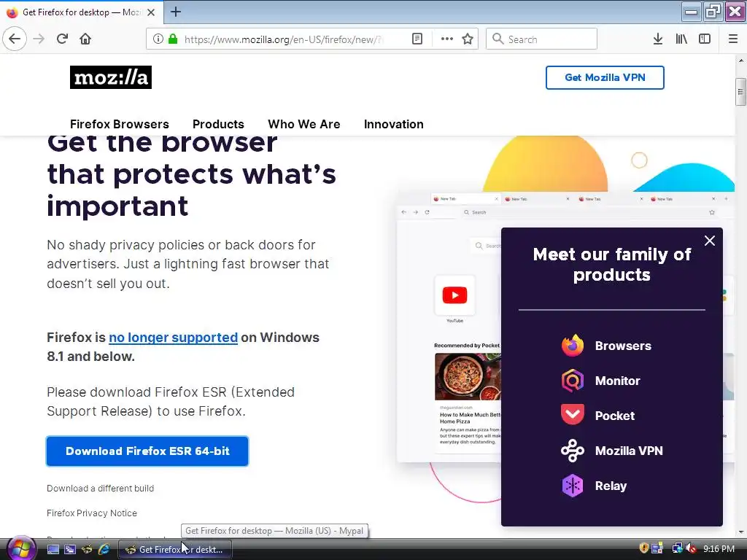Close the Get Firefox for desktop tab
The height and width of the screenshot is (560, 747).
point(151,12)
